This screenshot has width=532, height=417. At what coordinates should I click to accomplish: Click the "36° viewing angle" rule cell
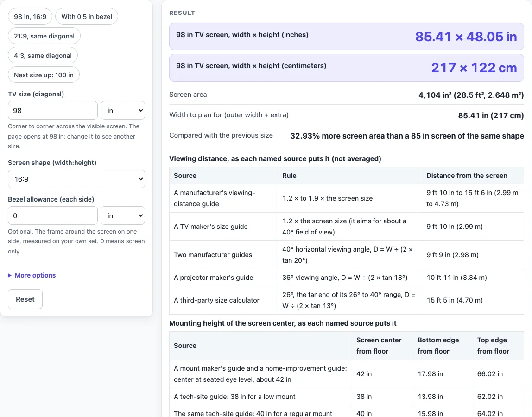350,278
